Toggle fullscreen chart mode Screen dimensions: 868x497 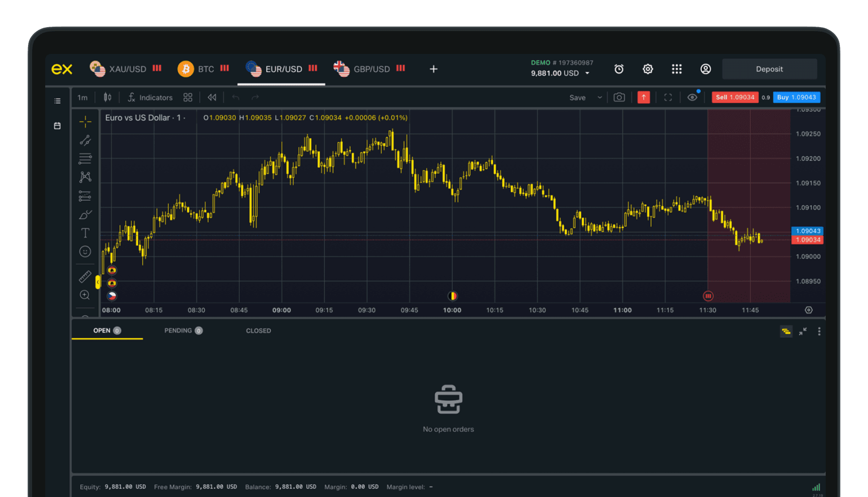[668, 97]
